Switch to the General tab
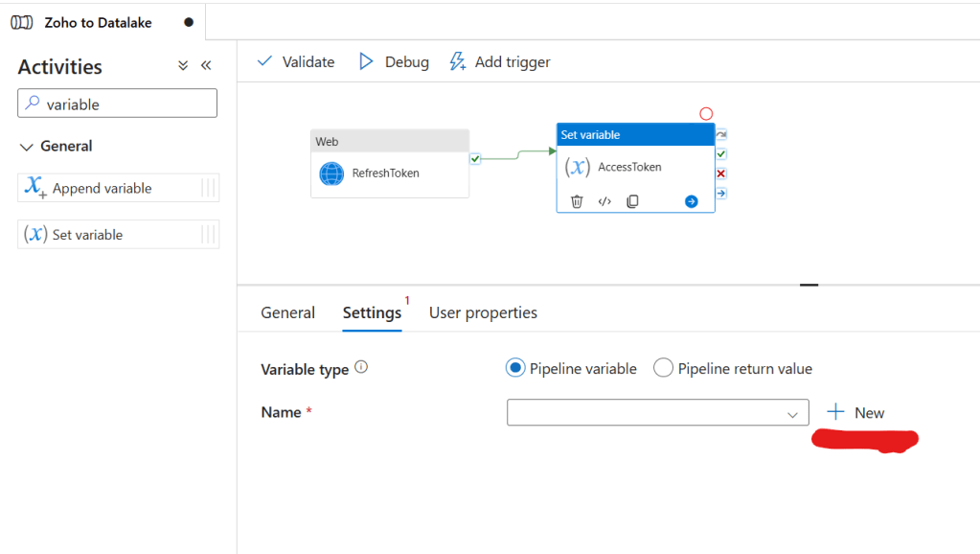Image resolution: width=980 pixels, height=554 pixels. coord(287,312)
